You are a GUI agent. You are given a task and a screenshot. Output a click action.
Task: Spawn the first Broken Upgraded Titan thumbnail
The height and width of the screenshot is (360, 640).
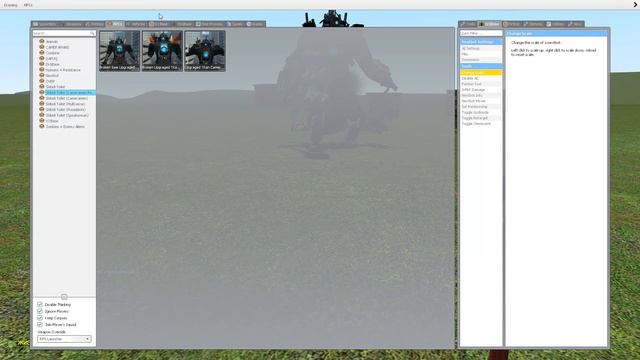click(120, 51)
